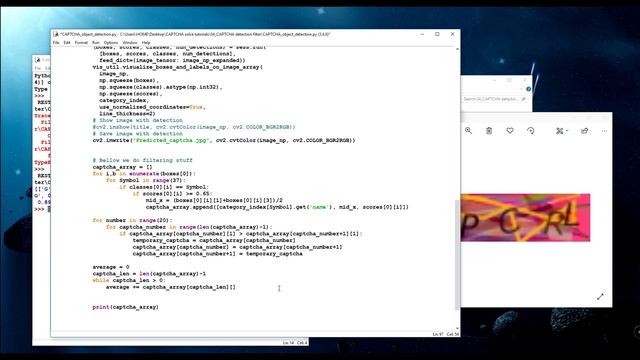
Task: Open the Run menu in IDLE editor
Action: (96, 42)
